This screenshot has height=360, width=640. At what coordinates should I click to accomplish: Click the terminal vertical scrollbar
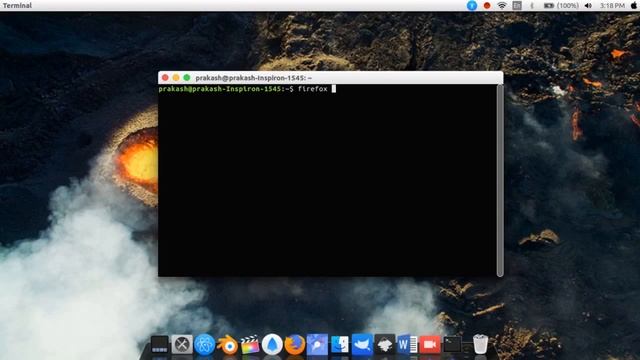click(500, 180)
